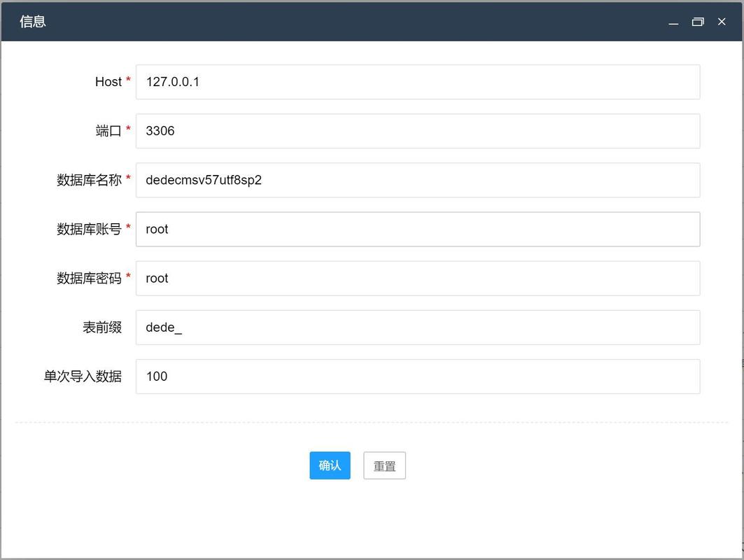Screen dimensions: 744x560
Task: Click the 单次导入数据 field showing 100
Action: tap(418, 377)
